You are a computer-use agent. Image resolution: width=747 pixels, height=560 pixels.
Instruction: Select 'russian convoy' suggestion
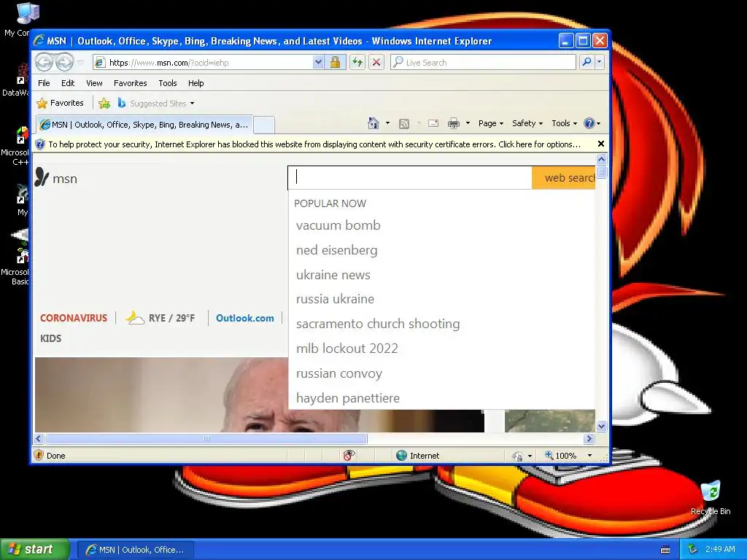(338, 373)
